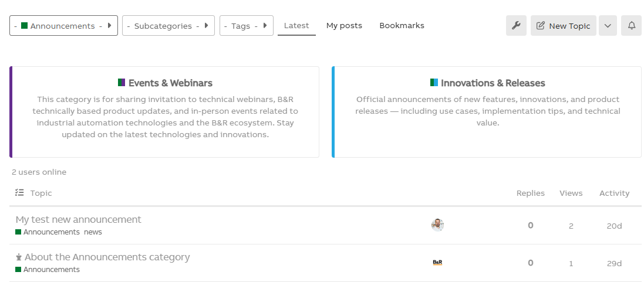Click the Events & Webinars category badge icon
Screen dimensions: 644x282
(x=122, y=83)
